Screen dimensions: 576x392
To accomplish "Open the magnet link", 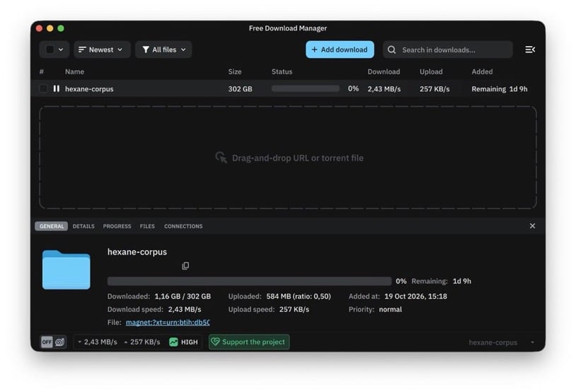I will (x=168, y=322).
